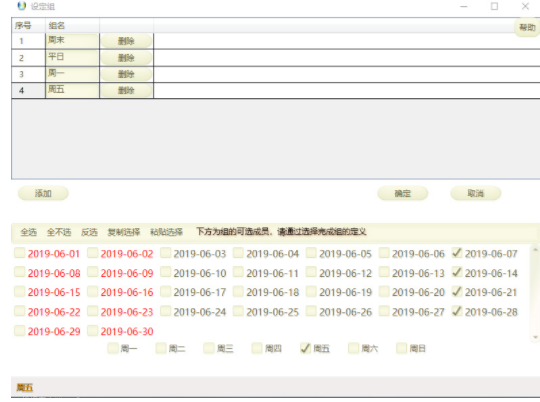Image resolution: width=540 pixels, height=402 pixels.
Task: Confirm with the 确定 button
Action: (403, 193)
